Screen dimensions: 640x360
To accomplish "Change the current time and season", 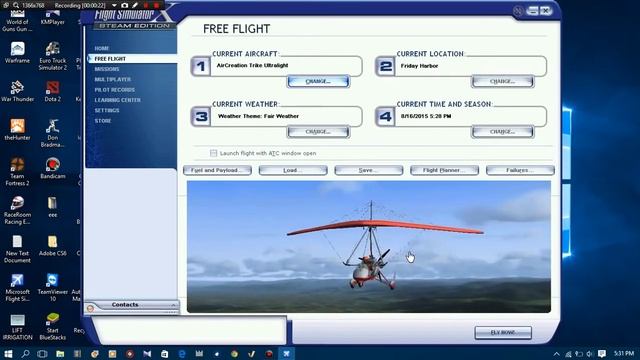I will tap(502, 132).
